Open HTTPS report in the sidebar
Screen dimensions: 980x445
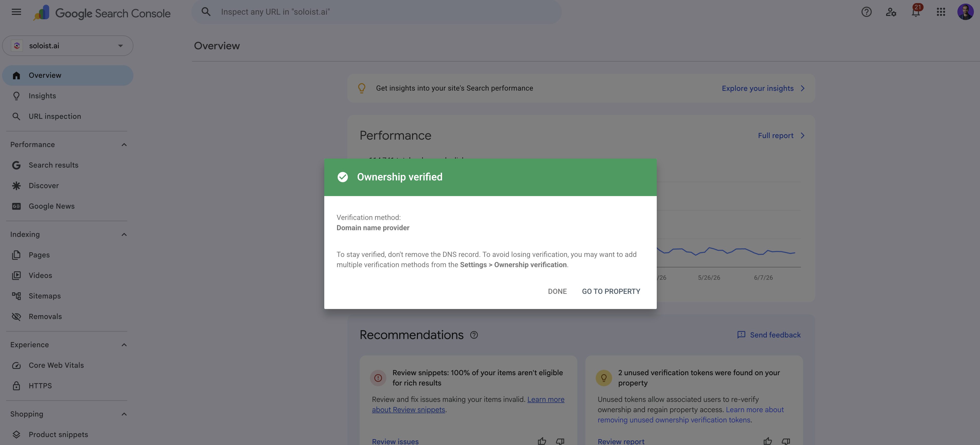68,386
